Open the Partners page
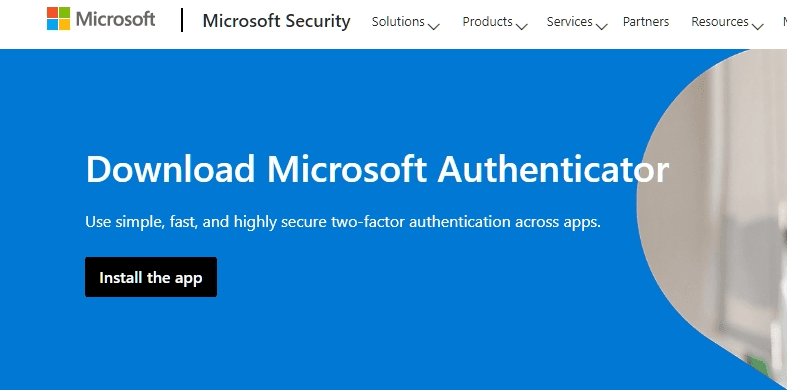The image size is (787, 390). click(646, 22)
